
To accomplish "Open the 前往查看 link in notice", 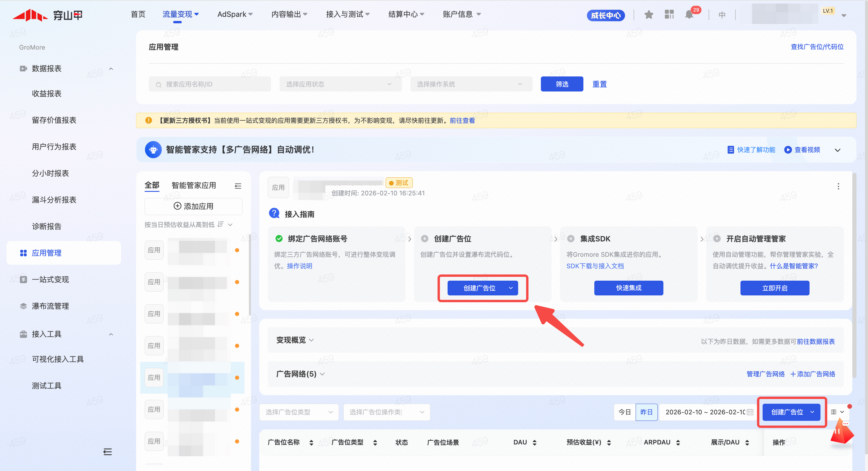I will pos(462,121).
